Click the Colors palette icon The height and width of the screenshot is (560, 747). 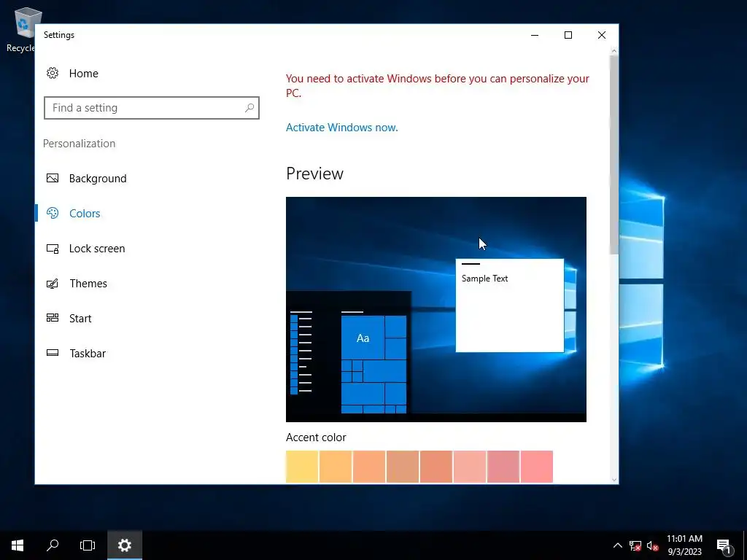[x=53, y=213]
